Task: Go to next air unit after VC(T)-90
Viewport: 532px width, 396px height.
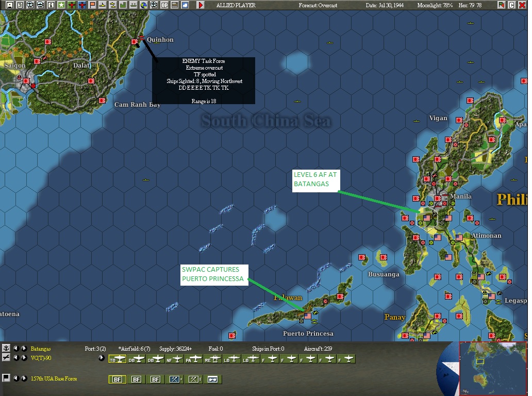Action: point(24,357)
